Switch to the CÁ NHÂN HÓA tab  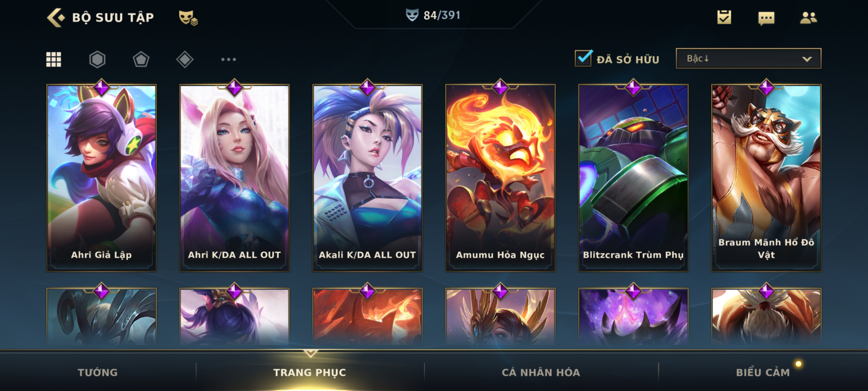pyautogui.click(x=541, y=372)
